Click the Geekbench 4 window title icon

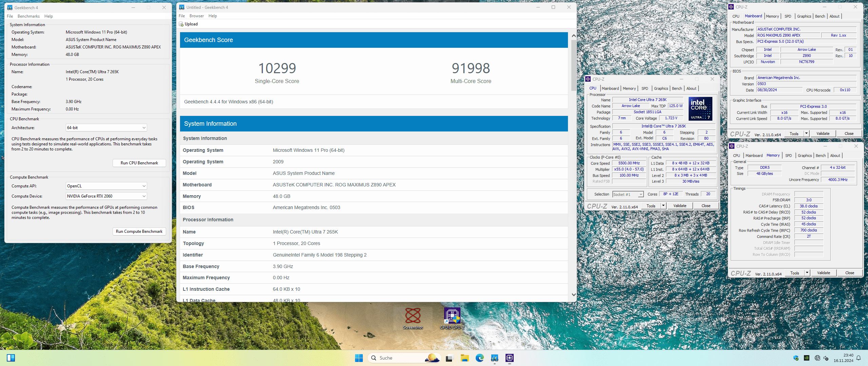tap(10, 7)
